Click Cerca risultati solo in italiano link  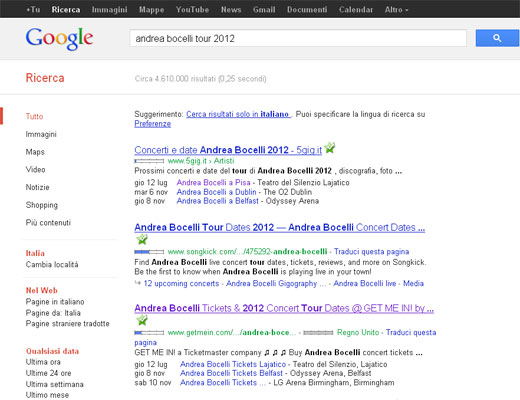pyautogui.click(x=238, y=114)
